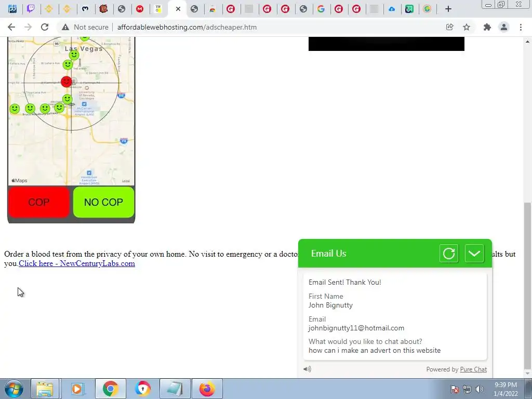The width and height of the screenshot is (532, 399).
Task: Open the Chrome profile avatar
Action: [x=504, y=27]
